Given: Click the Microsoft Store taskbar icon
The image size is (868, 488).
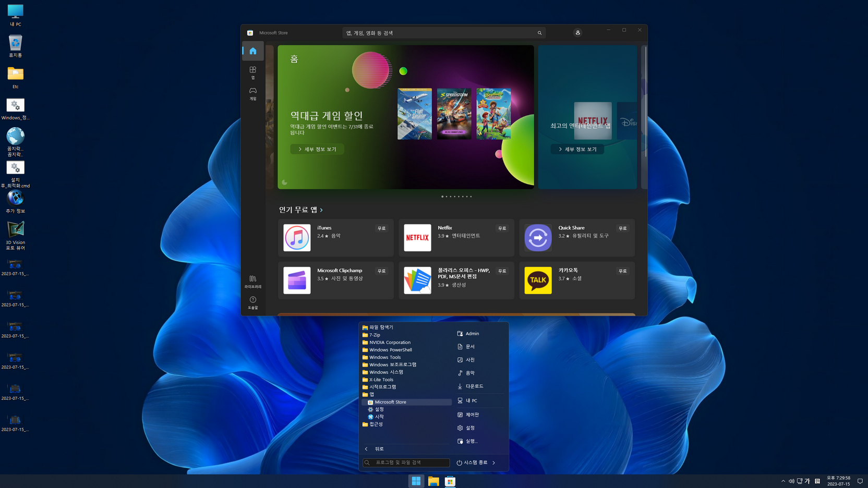Looking at the screenshot, I should 450,481.
